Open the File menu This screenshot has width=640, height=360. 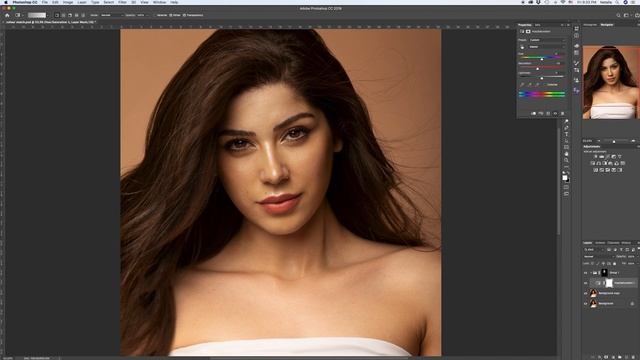click(44, 2)
